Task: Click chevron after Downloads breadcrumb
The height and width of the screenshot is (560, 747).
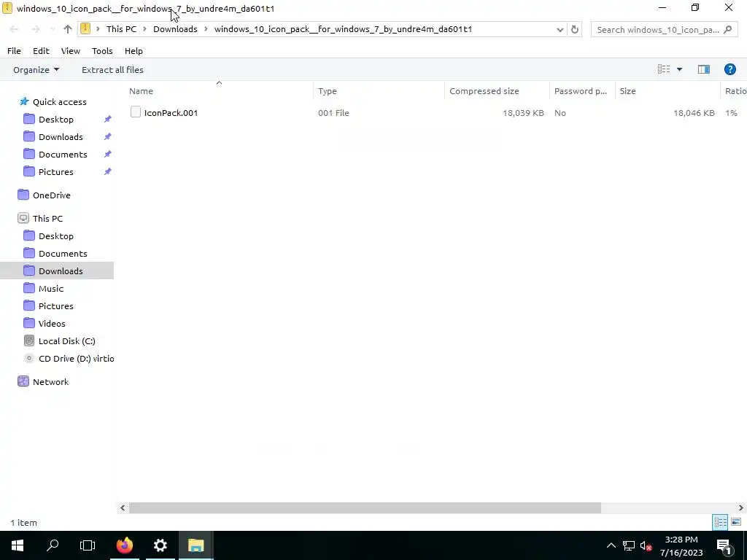Action: pos(206,29)
